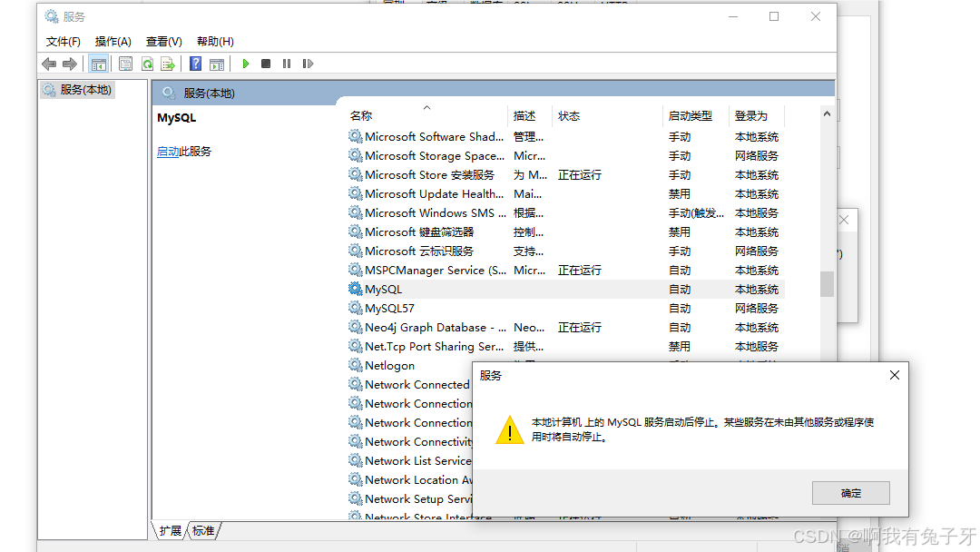Screen dimensions: 980x552
Task: Open the 文件(F) menu
Action: point(64,41)
